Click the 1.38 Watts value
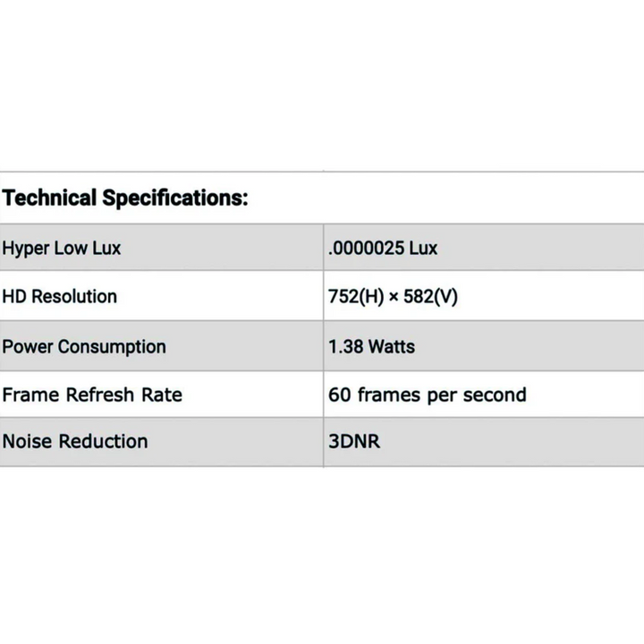Viewport: 644px width, 644px height. [x=371, y=346]
